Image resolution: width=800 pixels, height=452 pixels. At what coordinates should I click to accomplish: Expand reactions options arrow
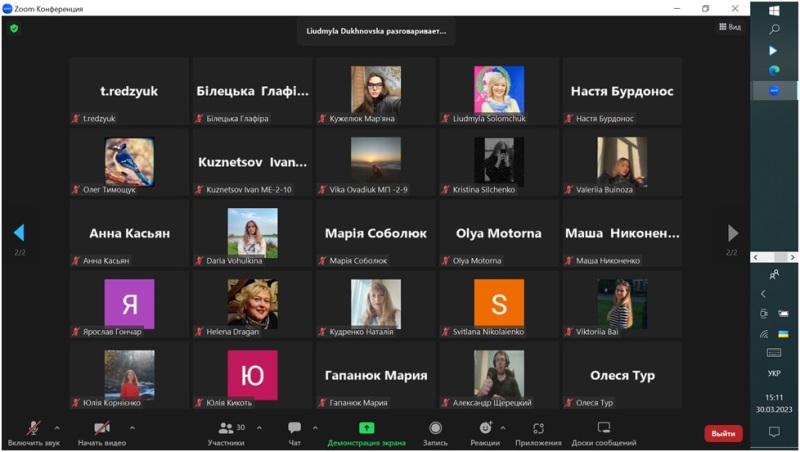(x=503, y=428)
